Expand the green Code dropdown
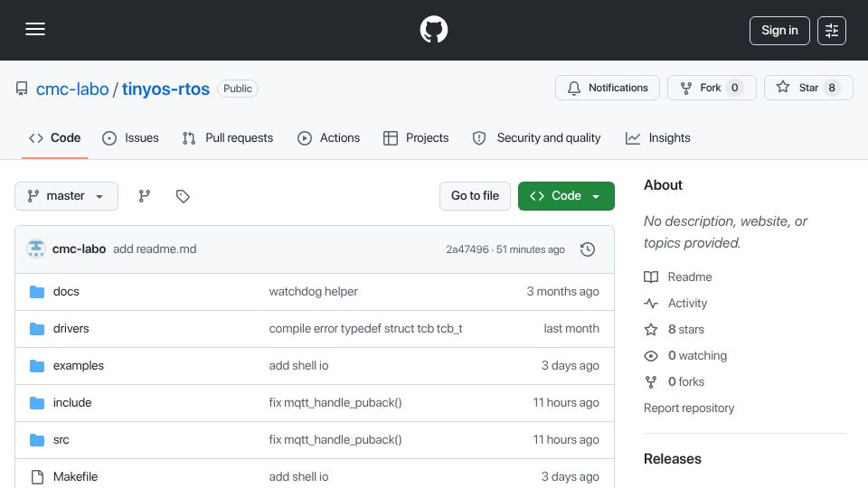The image size is (868, 488). pos(566,196)
